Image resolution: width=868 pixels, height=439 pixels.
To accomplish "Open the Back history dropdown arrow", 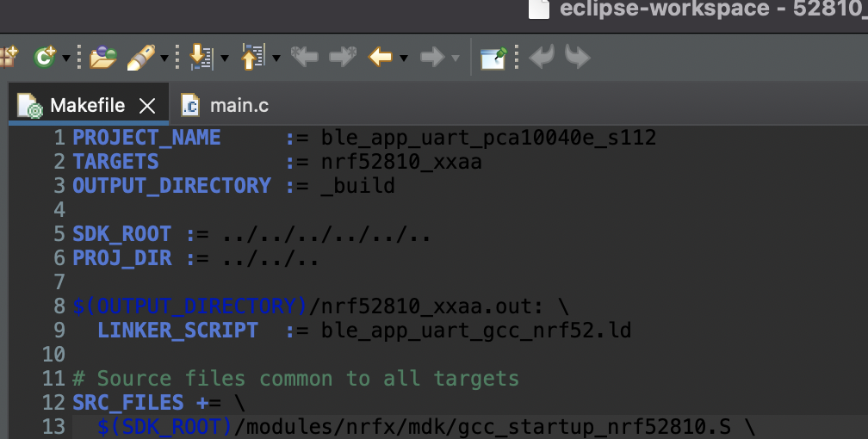I will pos(404,59).
